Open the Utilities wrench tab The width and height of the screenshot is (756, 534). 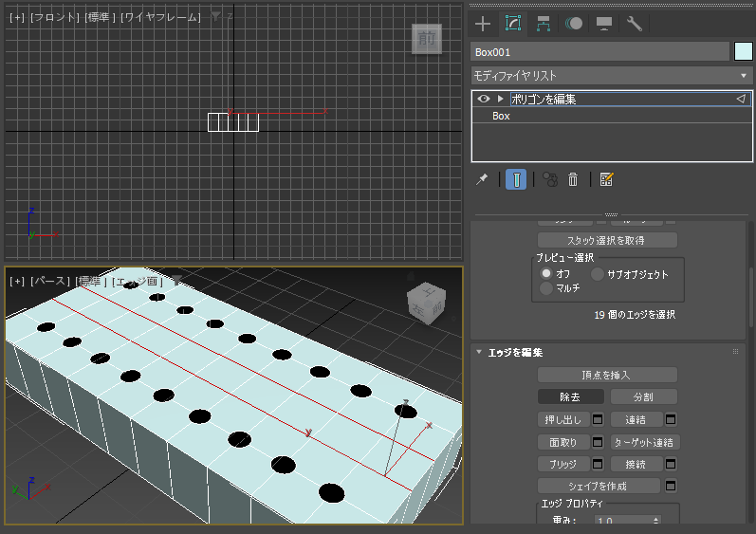[635, 24]
